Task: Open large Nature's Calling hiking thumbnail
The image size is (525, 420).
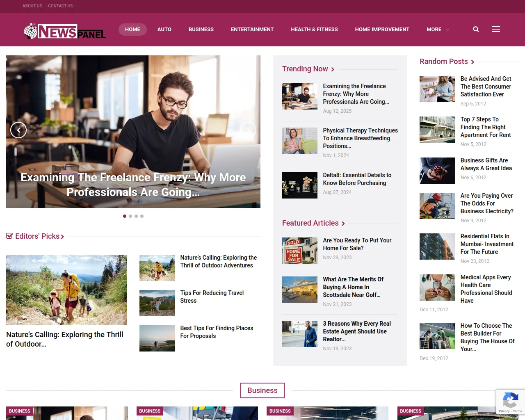Action: (x=66, y=290)
